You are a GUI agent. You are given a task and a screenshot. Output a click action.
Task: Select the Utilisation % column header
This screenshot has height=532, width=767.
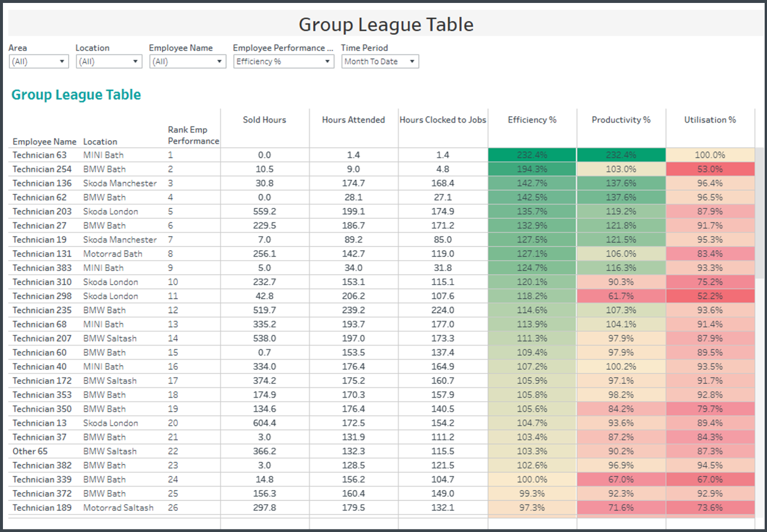pyautogui.click(x=710, y=120)
